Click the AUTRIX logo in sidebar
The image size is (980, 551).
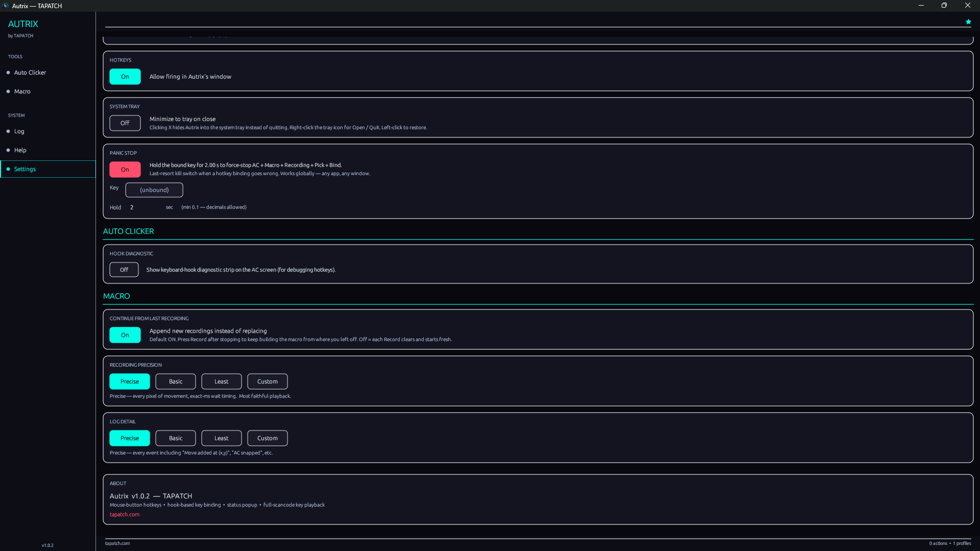(23, 24)
